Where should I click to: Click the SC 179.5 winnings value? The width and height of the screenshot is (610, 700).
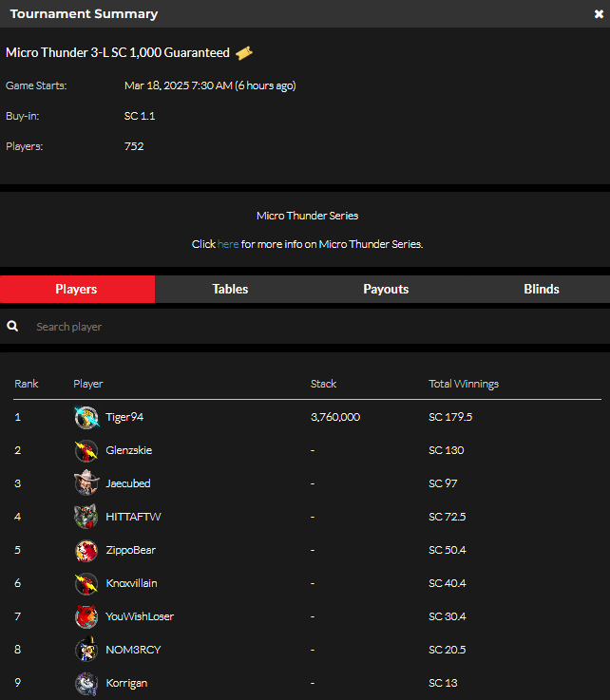click(450, 417)
